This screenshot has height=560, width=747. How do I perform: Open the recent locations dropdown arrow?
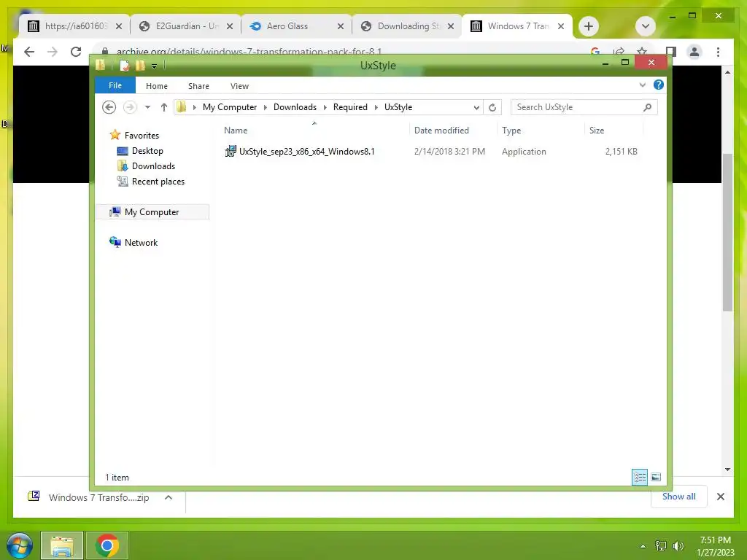[x=147, y=108]
